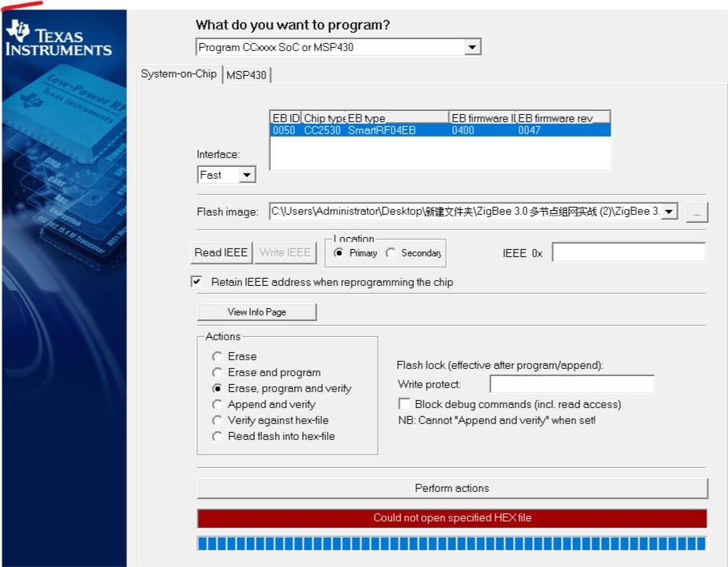Expand the Flash image history dropdown arrow
This screenshot has width=728, height=567.
pos(669,212)
